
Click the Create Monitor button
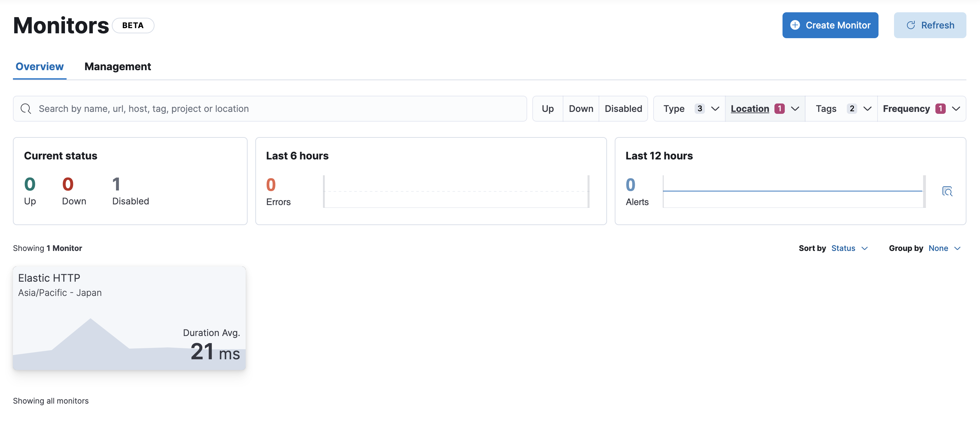830,25
